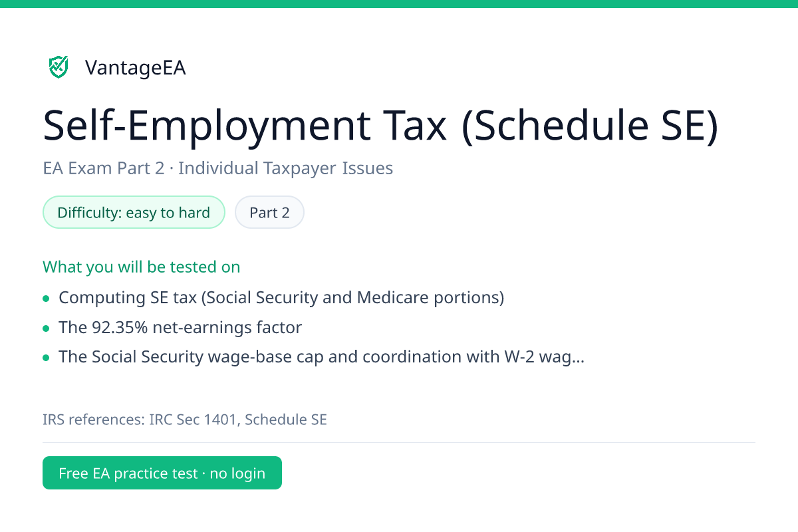Click the 92.35% net-earnings factor item
Image resolution: width=798 pixels, height=532 pixels.
click(180, 327)
